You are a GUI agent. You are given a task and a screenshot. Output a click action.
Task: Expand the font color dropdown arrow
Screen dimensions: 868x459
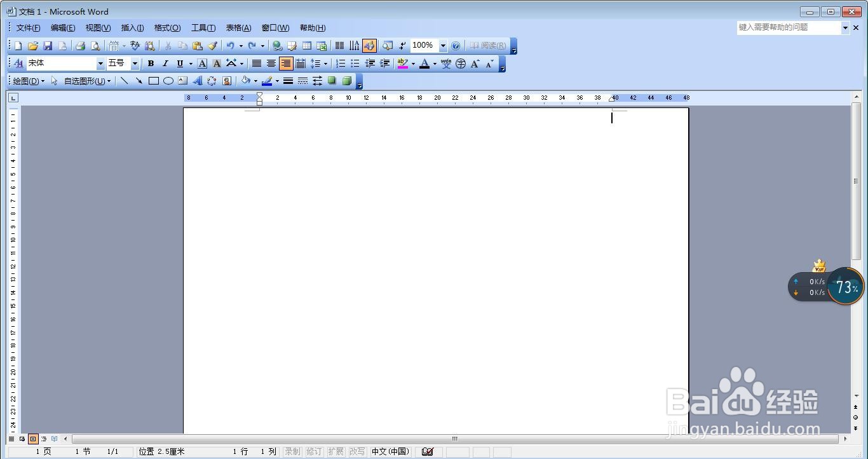435,64
